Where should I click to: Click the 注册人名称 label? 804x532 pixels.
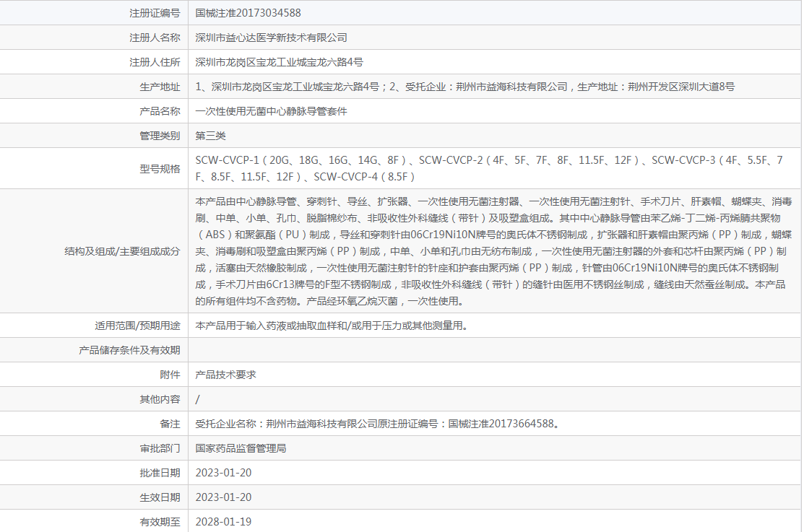pos(155,38)
